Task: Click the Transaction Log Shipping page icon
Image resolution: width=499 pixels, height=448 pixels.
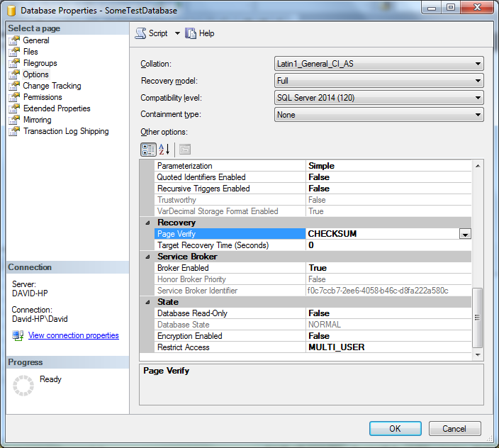Action: (x=14, y=131)
